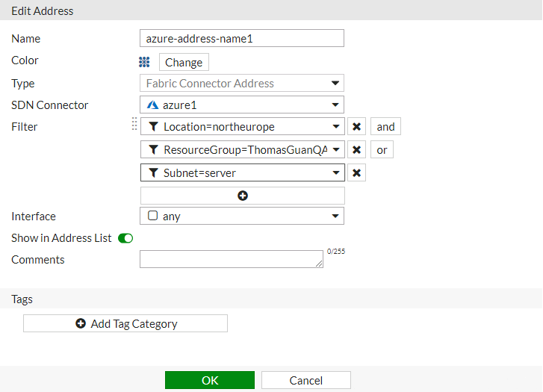Click the funnel icon beside Subnet=server
This screenshot has width=543, height=392.
pyautogui.click(x=154, y=173)
